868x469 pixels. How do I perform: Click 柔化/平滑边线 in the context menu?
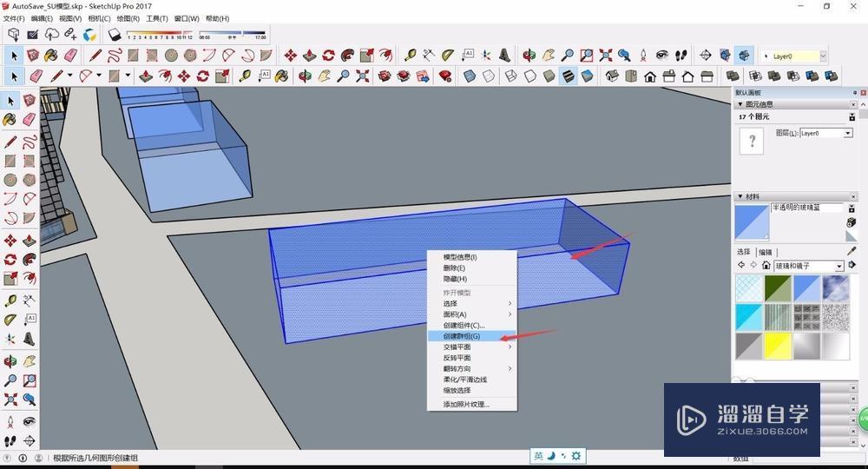[x=471, y=380]
